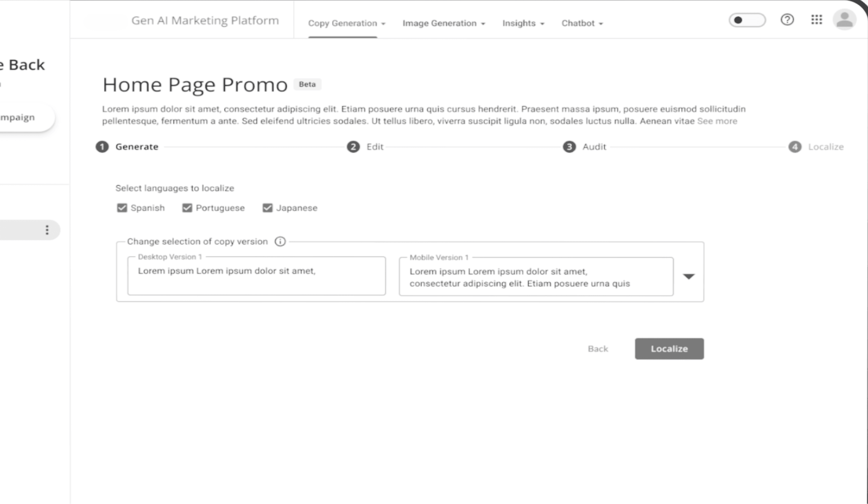Click step 4 Localize circle icon
The height and width of the screenshot is (504, 868).
click(x=795, y=147)
